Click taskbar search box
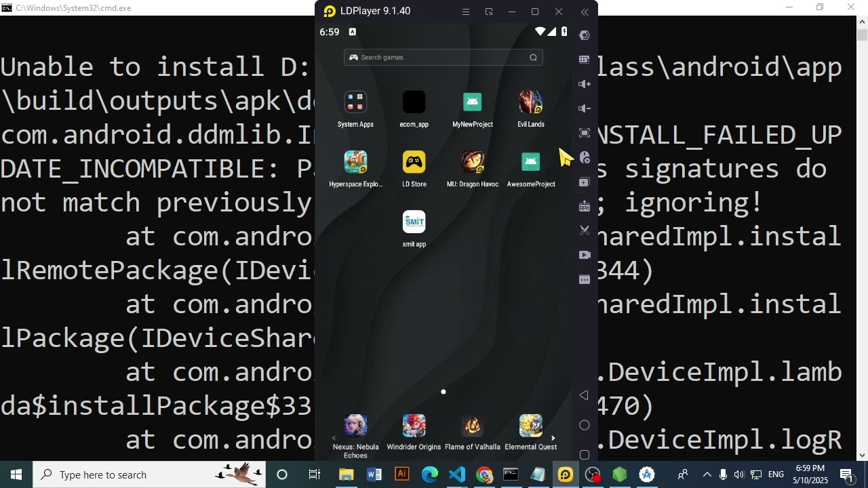The image size is (868, 488). click(151, 474)
